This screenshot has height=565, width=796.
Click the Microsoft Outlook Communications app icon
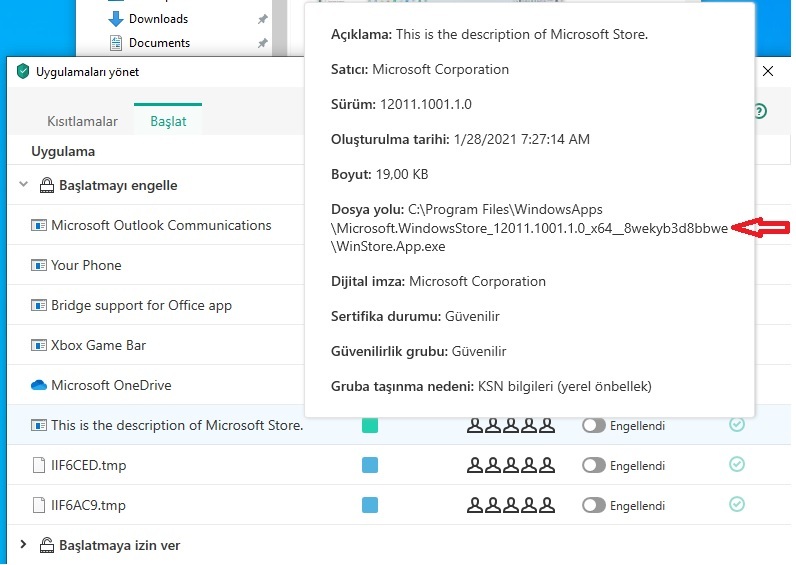(x=39, y=226)
